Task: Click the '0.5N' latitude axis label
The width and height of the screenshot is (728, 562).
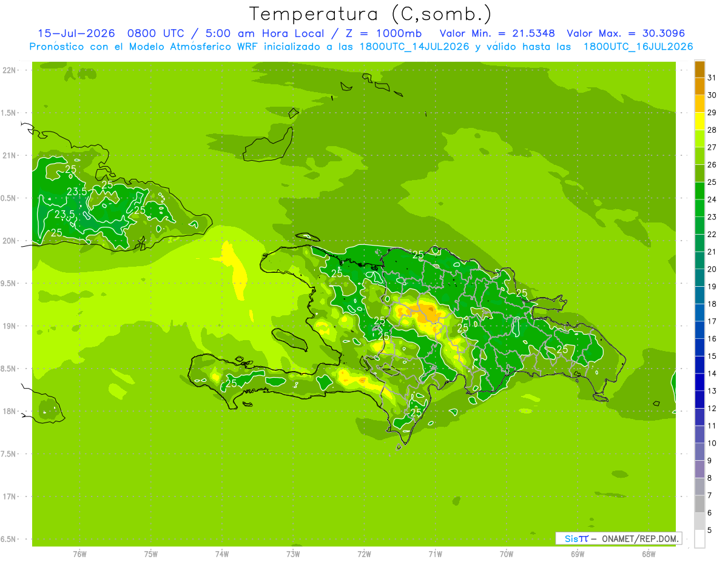Action: [9, 198]
